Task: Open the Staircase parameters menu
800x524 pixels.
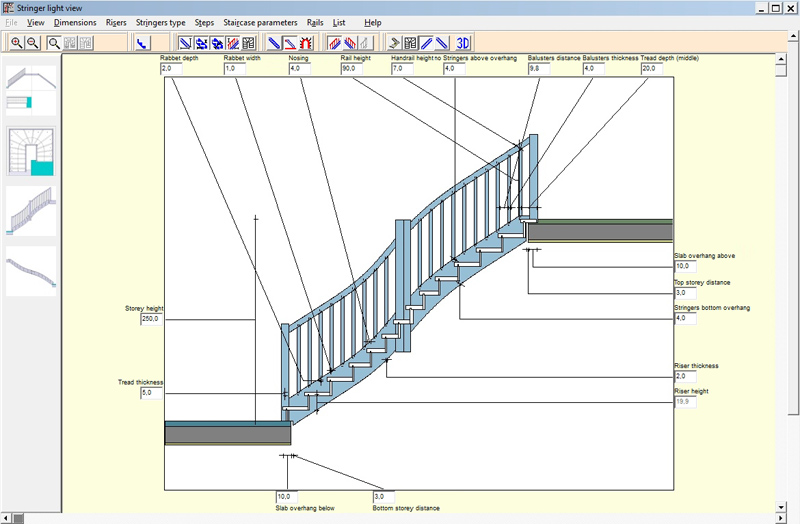Action: tap(260, 22)
